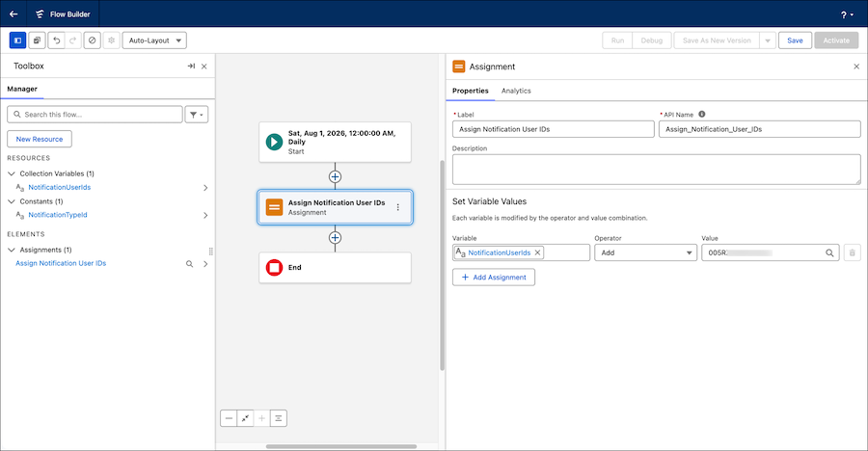Click the canvas vertical scrollbar
The width and height of the screenshot is (868, 451).
click(x=443, y=266)
